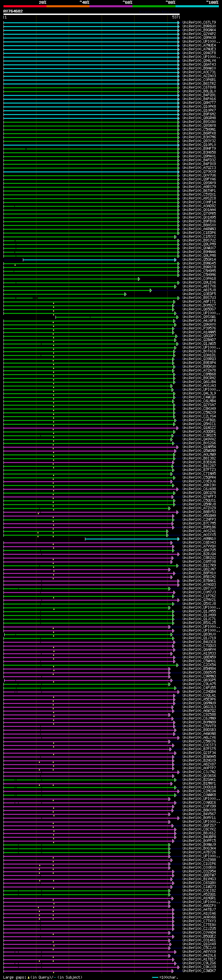Select hit label UniRef100_C2HQB4
The image size is (222, 980).
tap(199, 691)
